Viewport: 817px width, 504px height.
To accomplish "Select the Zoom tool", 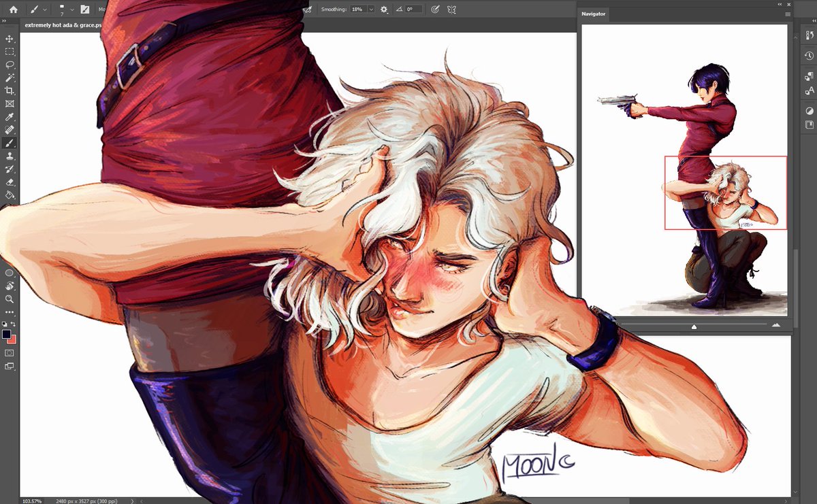I will [x=10, y=299].
